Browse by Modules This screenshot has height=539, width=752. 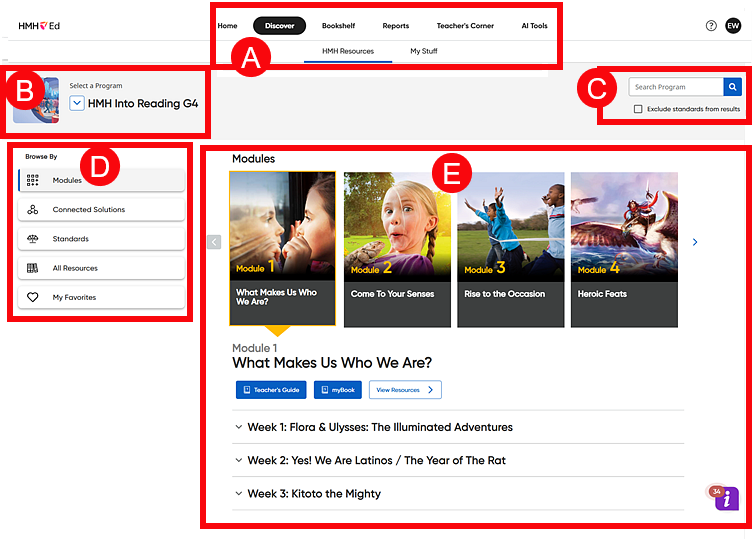(x=101, y=180)
